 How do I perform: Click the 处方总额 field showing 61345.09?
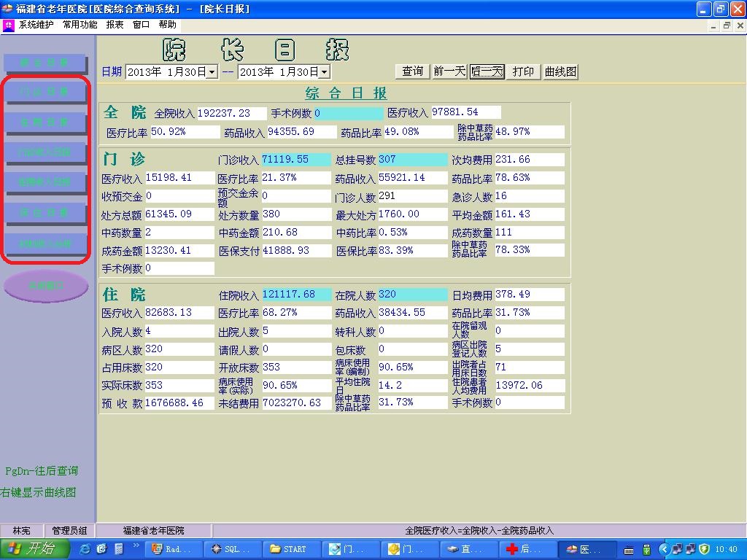coord(179,214)
